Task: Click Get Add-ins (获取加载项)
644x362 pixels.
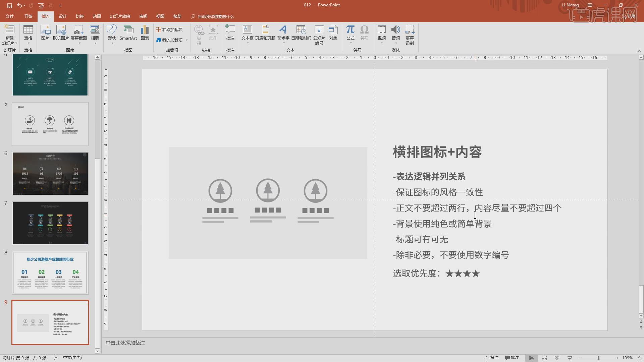Action: [169, 29]
